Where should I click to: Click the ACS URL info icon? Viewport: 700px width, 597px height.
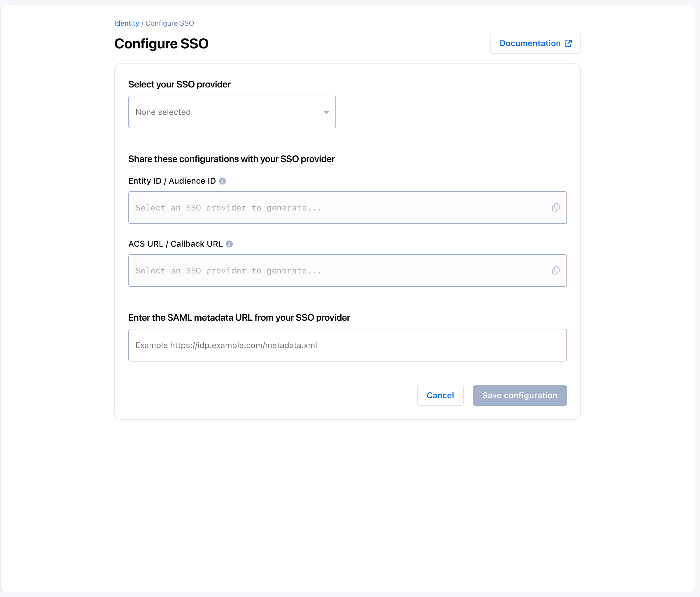[229, 244]
